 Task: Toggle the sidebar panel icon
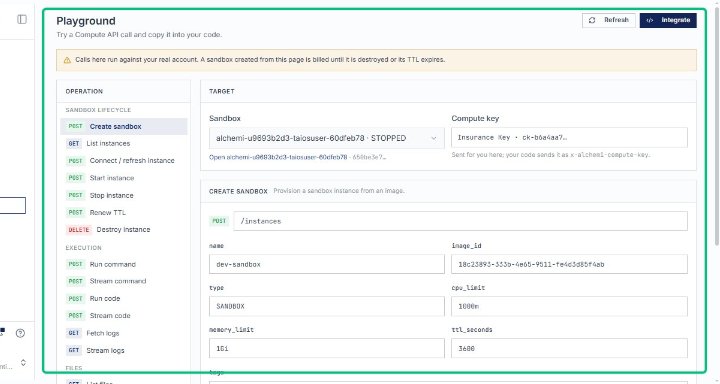(22, 19)
